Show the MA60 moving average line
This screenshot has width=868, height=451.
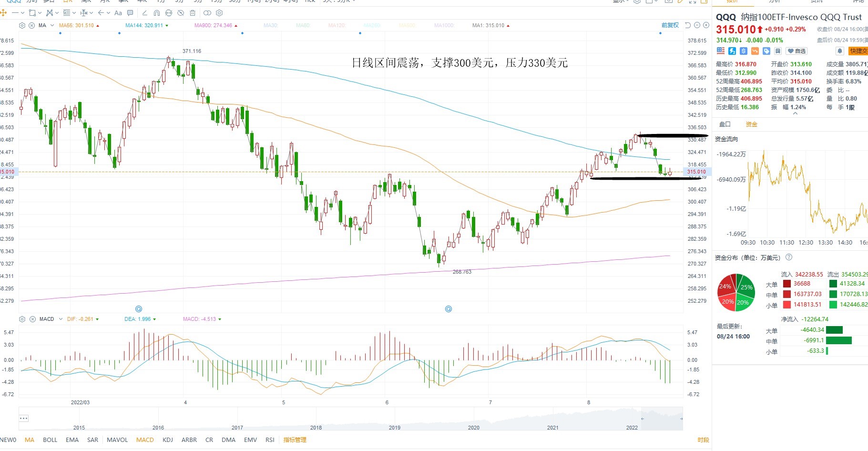click(303, 25)
